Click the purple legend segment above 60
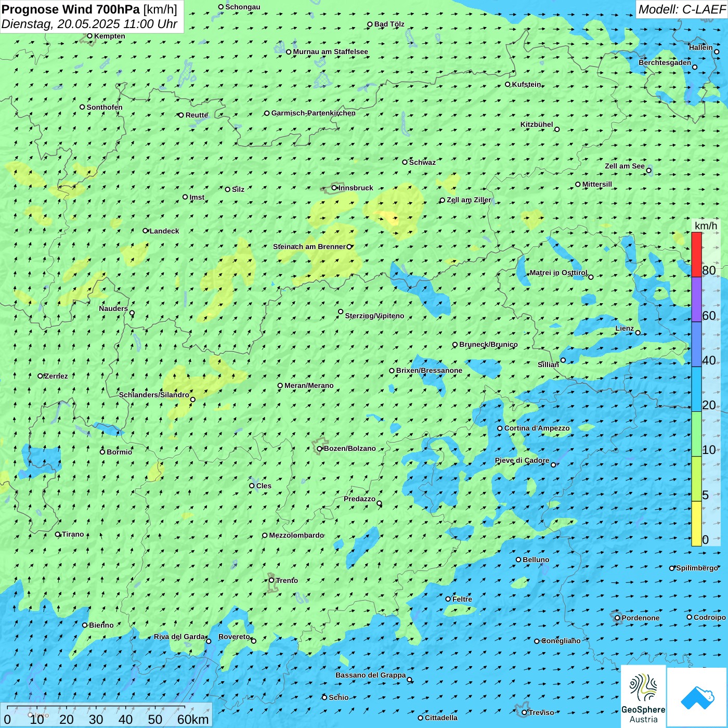The height and width of the screenshot is (728, 728). pos(696,300)
